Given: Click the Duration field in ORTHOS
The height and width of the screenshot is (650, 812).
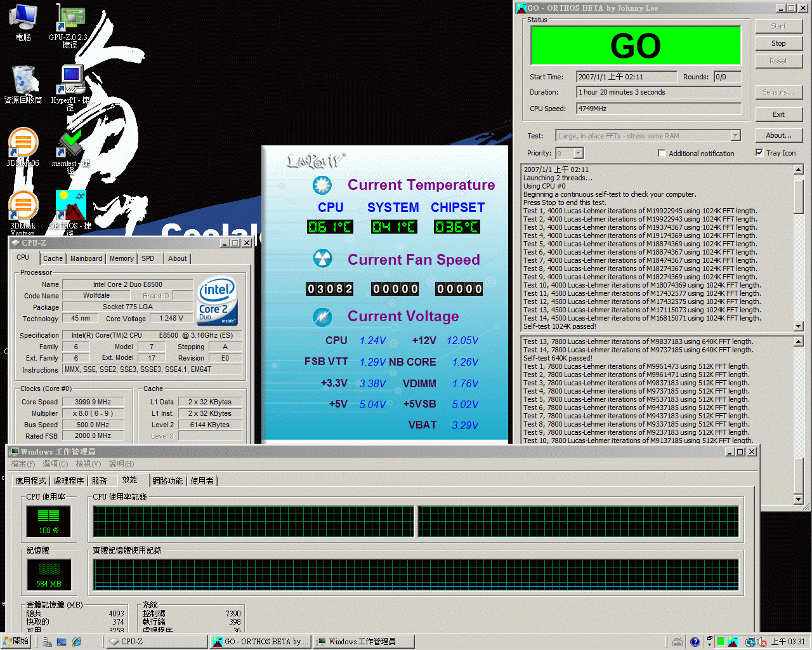Looking at the screenshot, I should (x=658, y=92).
